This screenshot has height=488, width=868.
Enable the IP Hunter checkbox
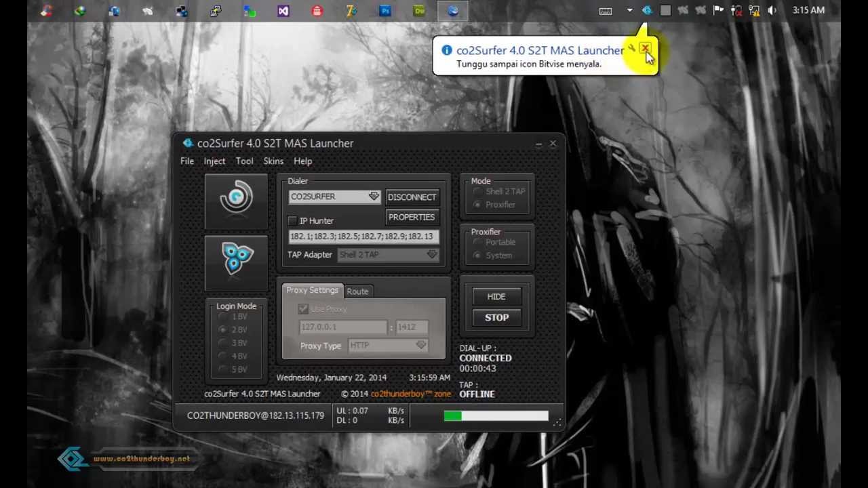pos(292,220)
